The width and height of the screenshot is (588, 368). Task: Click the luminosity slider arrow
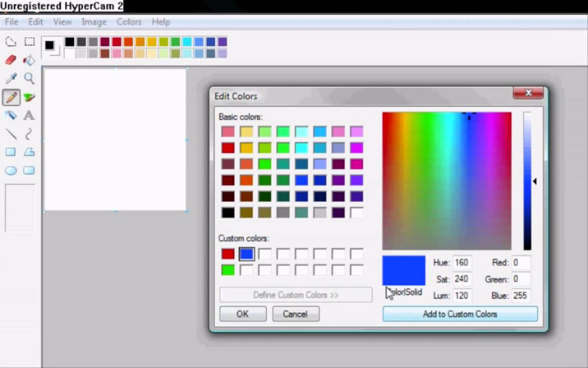(x=535, y=181)
